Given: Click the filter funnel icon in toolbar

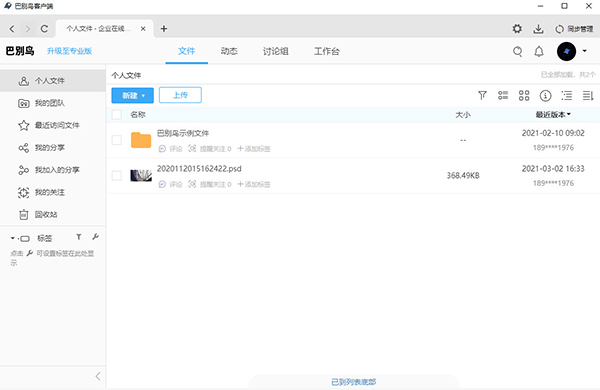Looking at the screenshot, I should coord(483,95).
